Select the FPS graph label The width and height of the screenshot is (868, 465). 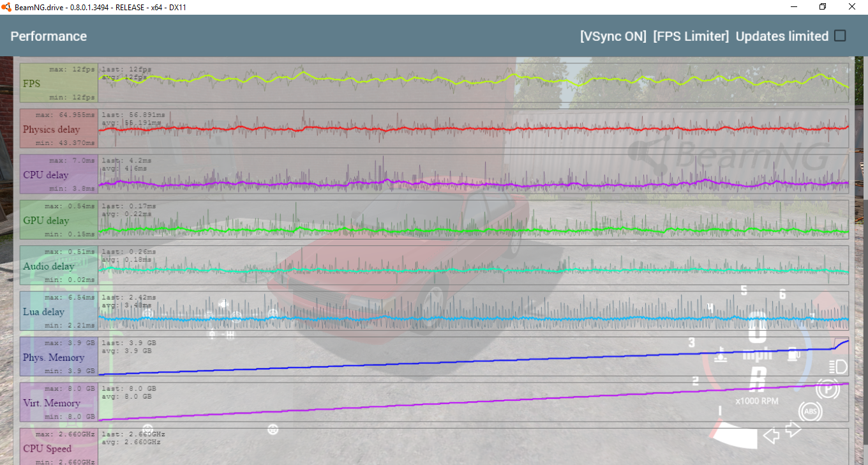31,84
